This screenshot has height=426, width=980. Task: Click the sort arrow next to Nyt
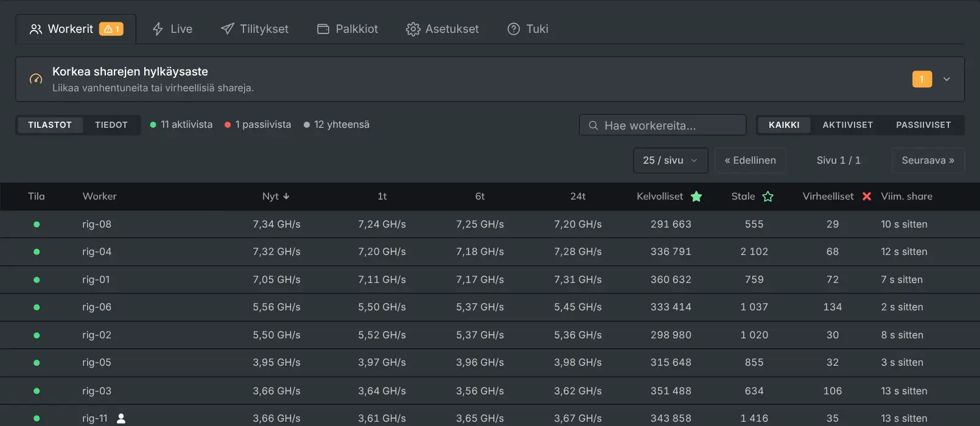click(286, 196)
